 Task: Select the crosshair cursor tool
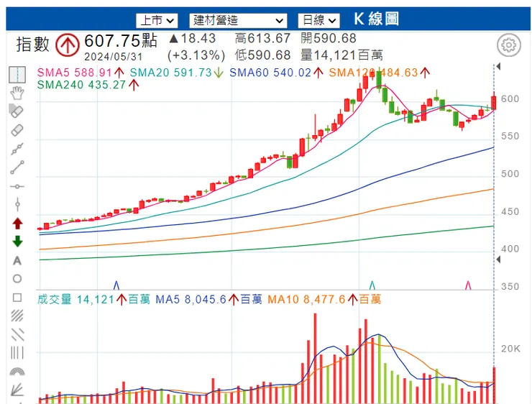(17, 75)
